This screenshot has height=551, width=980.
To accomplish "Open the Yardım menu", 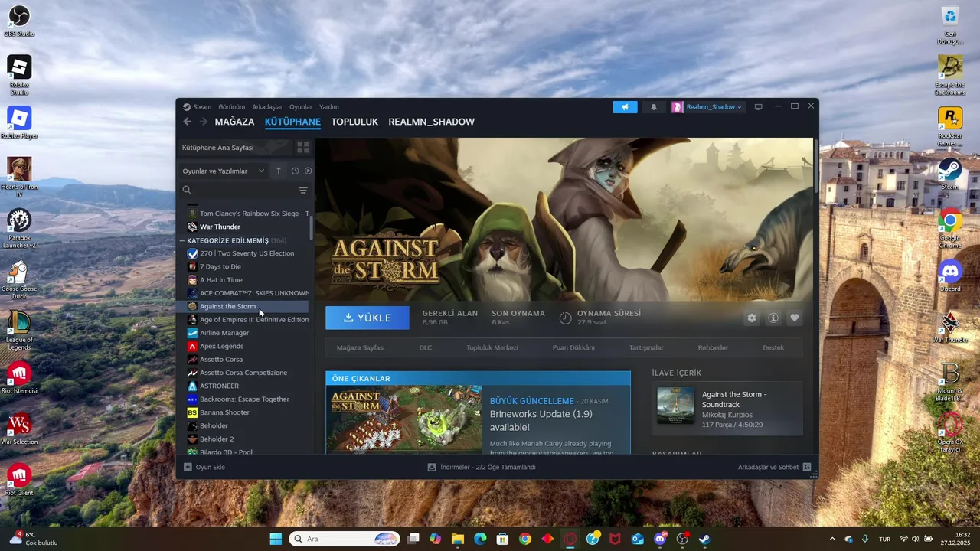I will tap(329, 107).
